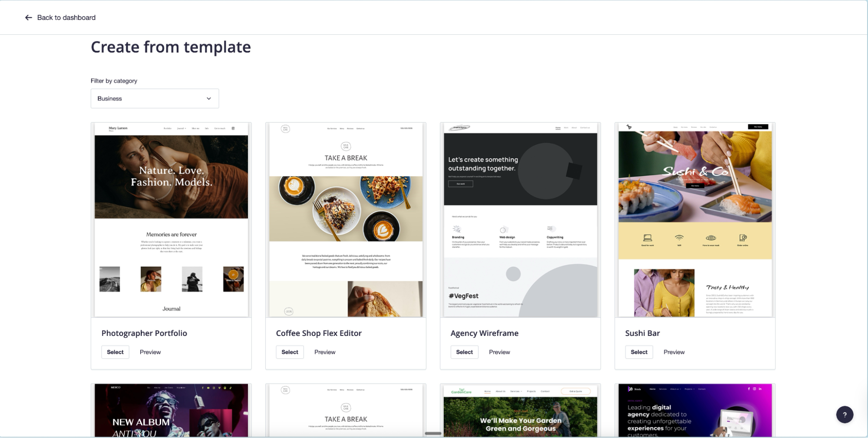This screenshot has width=868, height=438.
Task: Click the second-row Take a Break thumbnail
Action: [x=346, y=410]
